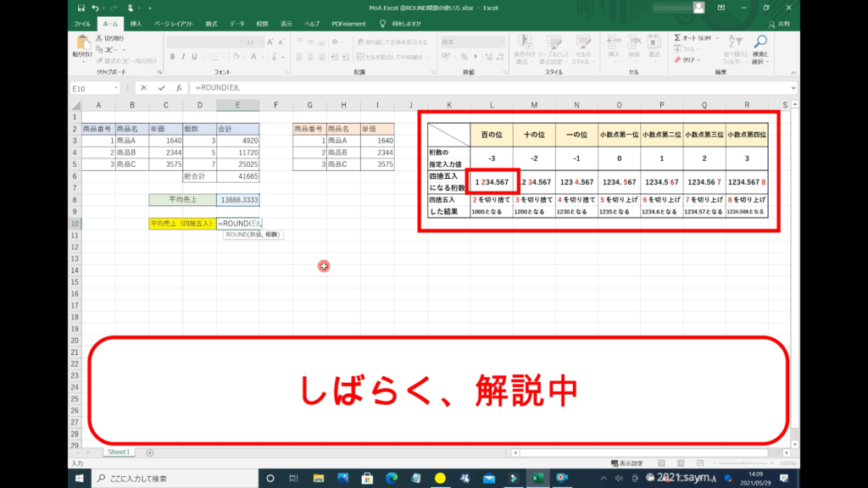Cancel formula entry with the X icon

tap(143, 87)
